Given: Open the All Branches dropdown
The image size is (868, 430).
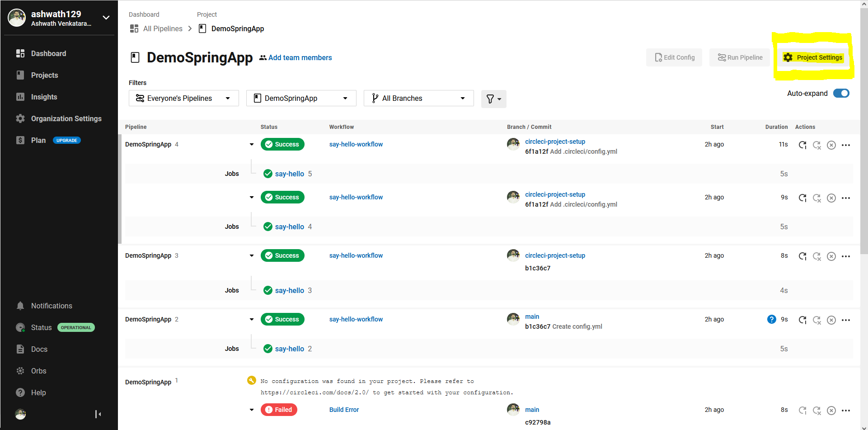Looking at the screenshot, I should click(x=418, y=98).
